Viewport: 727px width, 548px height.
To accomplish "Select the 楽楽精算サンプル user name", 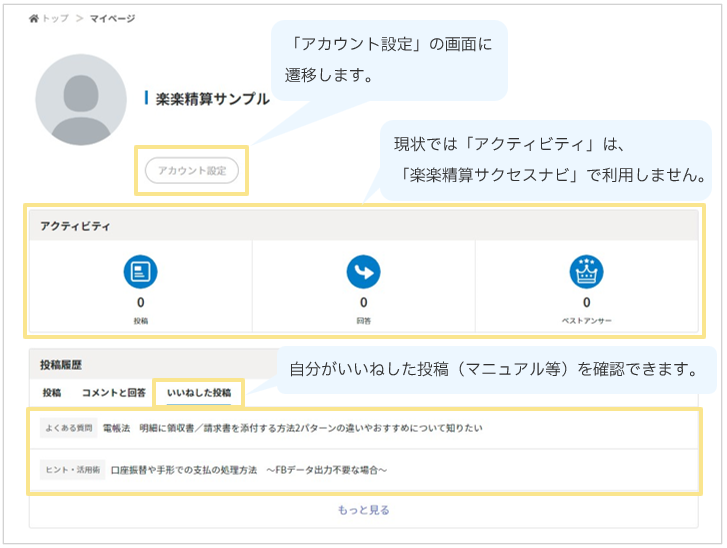I will 212,98.
